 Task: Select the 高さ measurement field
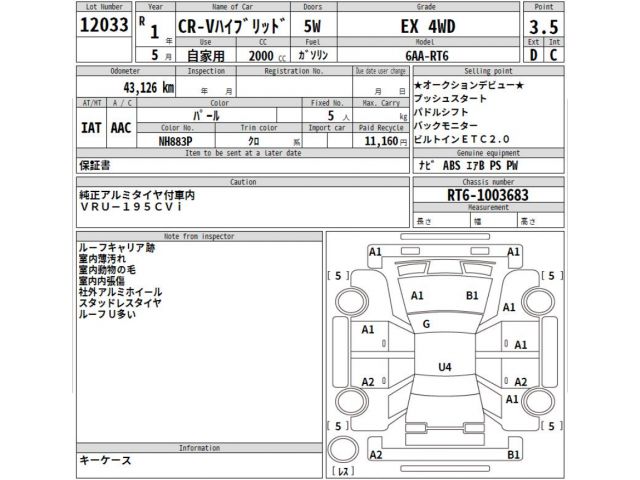[541, 221]
